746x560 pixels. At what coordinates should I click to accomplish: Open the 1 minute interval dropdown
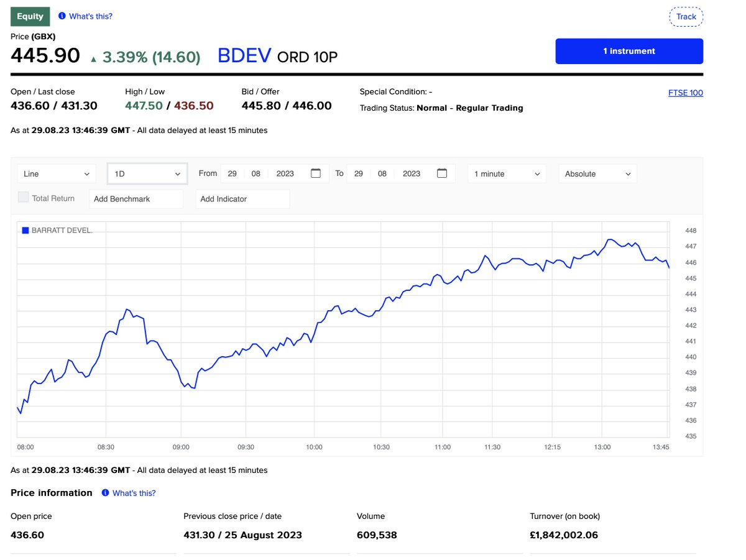click(507, 173)
